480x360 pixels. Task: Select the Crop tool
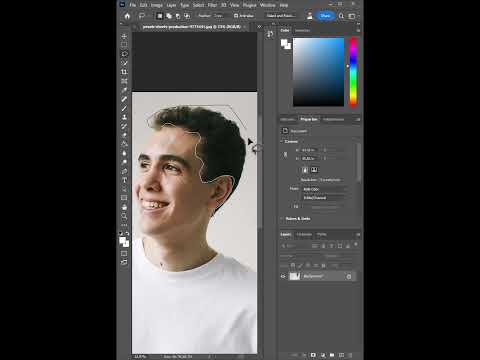click(124, 72)
